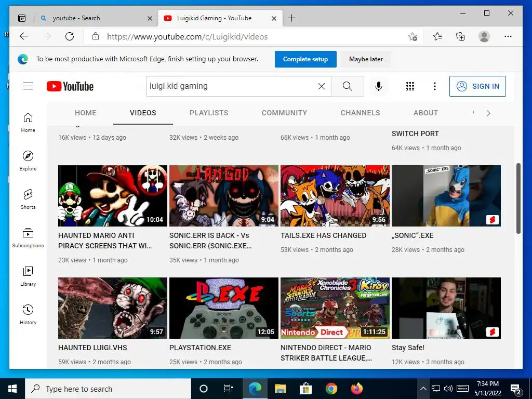Open the Nintendo Direct video thumbnail
This screenshot has height=399, width=532.
335,308
